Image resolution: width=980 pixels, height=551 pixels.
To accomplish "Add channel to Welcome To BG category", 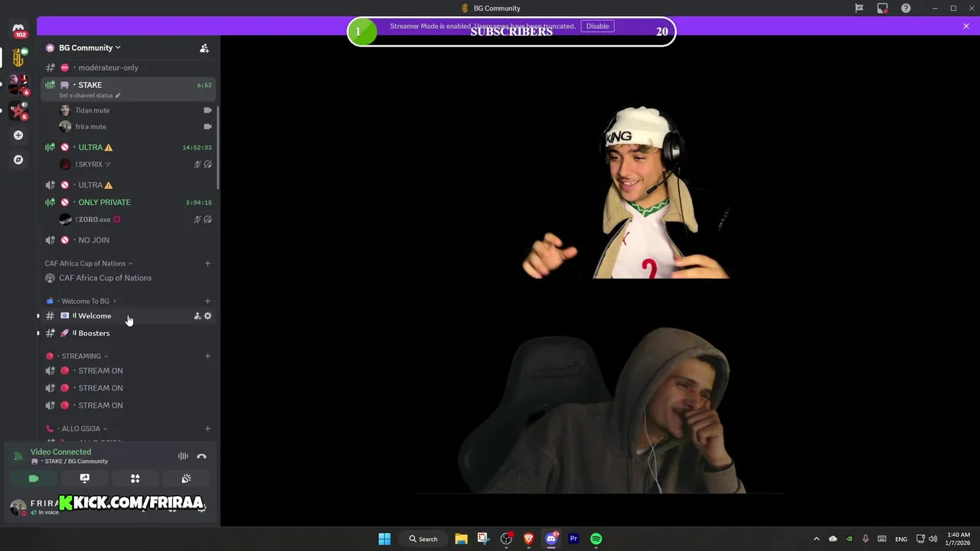I will coord(207,301).
